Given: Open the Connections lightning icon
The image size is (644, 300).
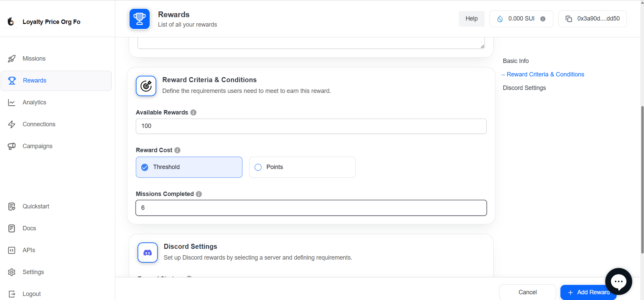Looking at the screenshot, I should 12,124.
